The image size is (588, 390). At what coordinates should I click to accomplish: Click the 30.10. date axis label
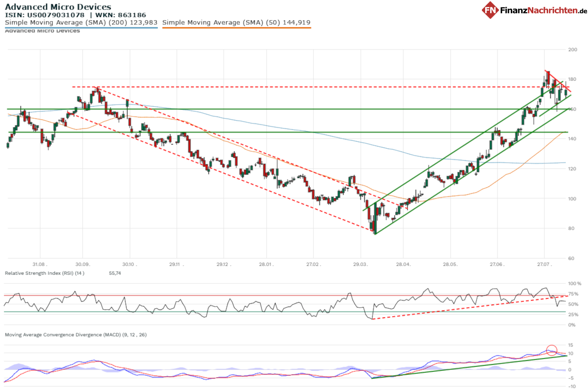point(130,264)
